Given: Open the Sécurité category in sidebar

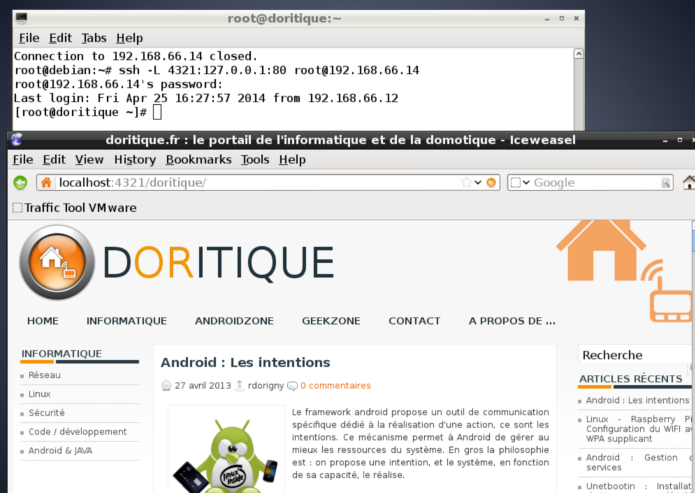Looking at the screenshot, I should 46,412.
